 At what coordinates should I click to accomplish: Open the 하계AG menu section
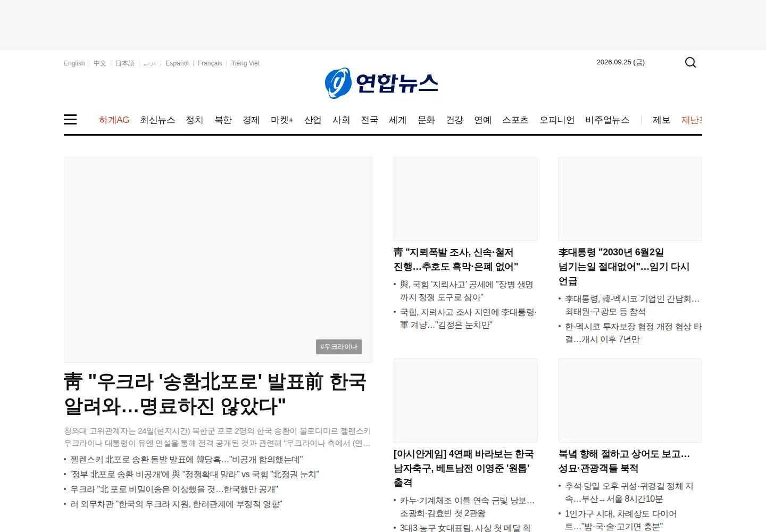tap(114, 120)
